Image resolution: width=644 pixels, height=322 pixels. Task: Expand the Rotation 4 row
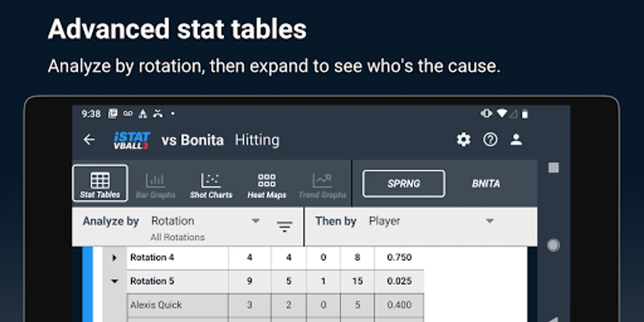pos(114,258)
